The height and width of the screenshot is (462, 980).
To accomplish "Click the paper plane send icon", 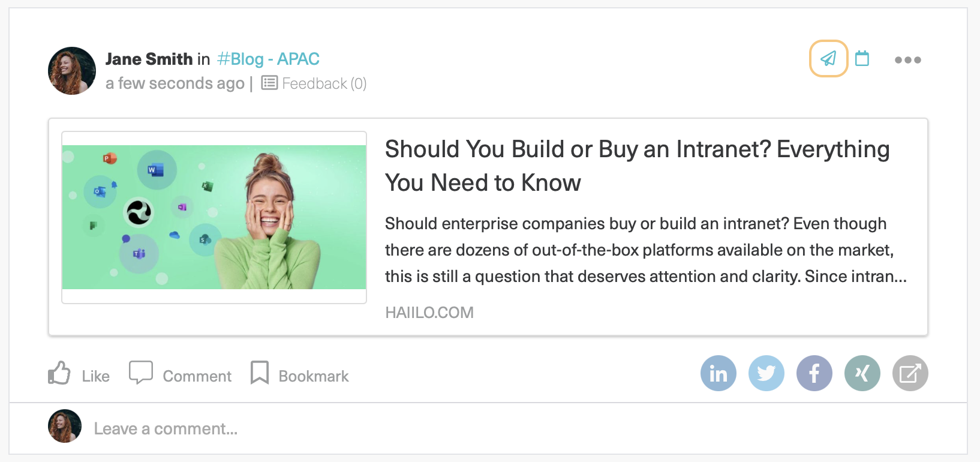I will pyautogui.click(x=828, y=58).
